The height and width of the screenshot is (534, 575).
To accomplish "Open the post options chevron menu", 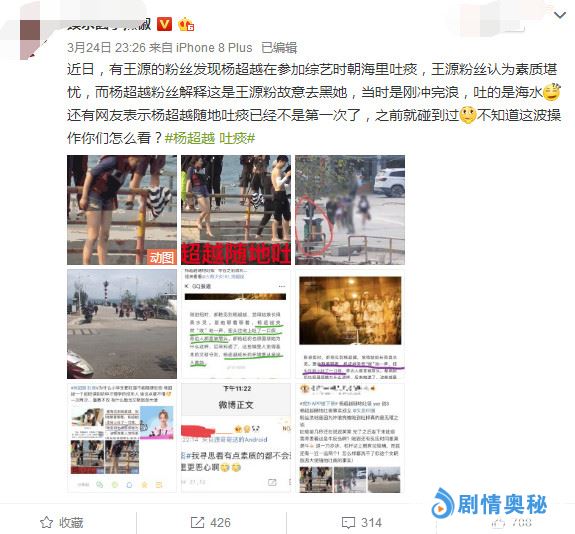I will (560, 15).
